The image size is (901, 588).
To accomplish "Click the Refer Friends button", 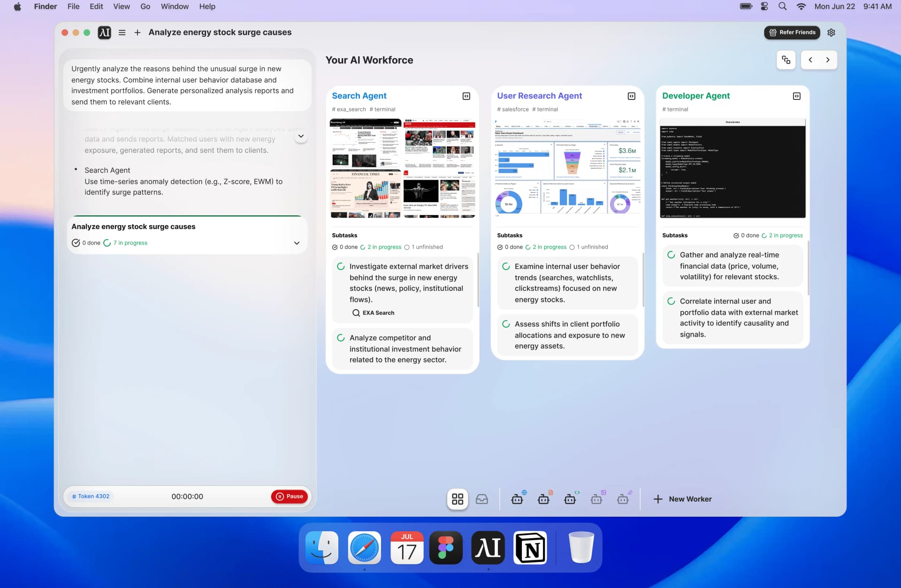I will (x=792, y=32).
